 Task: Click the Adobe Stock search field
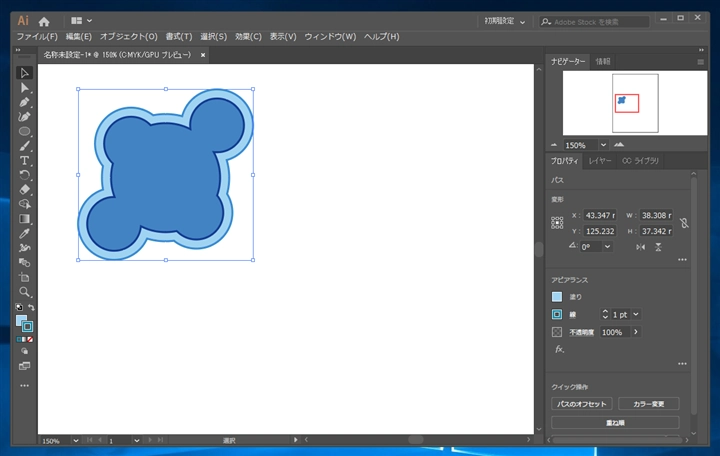pyautogui.click(x=595, y=22)
